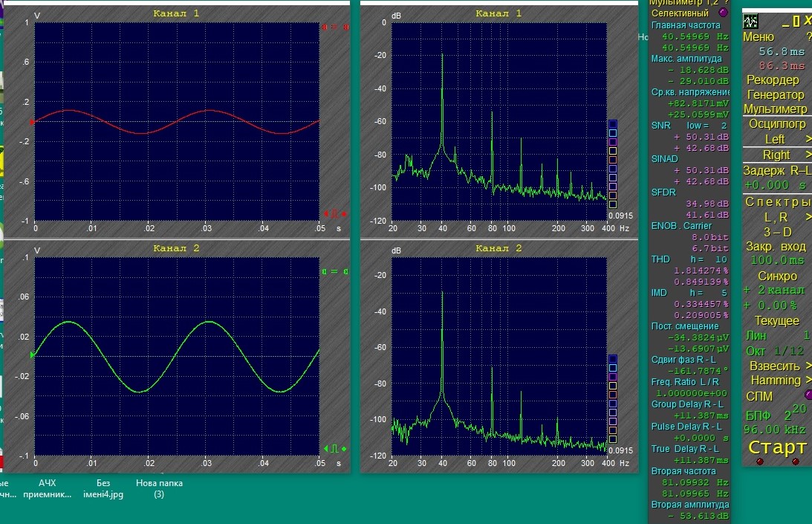The image size is (812, 524).
Task: Click the red trigger arrow on Канал 1 oscillogram
Action: coord(32,123)
